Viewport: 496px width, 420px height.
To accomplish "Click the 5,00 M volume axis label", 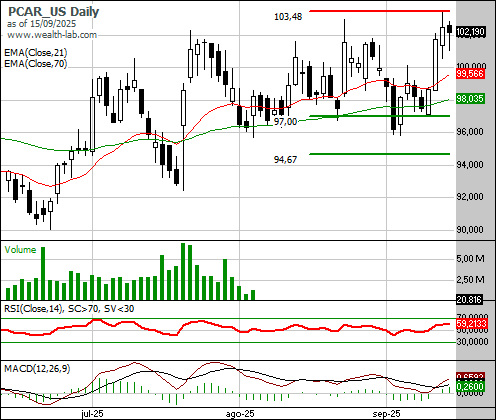I will (x=471, y=259).
